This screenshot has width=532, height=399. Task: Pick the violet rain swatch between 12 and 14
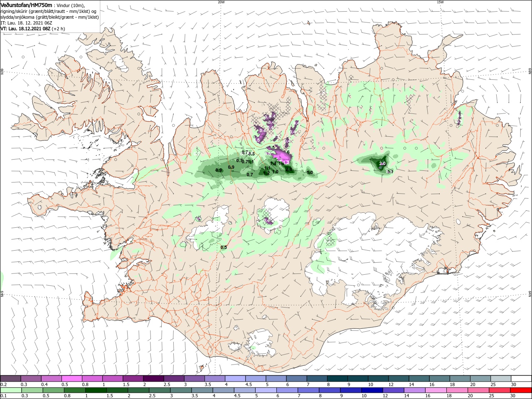point(393,390)
